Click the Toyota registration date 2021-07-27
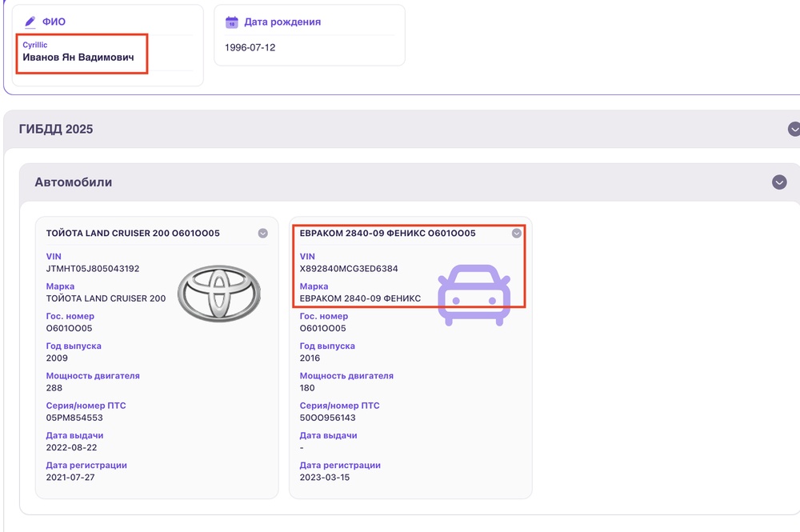The image size is (800, 532). tap(71, 477)
